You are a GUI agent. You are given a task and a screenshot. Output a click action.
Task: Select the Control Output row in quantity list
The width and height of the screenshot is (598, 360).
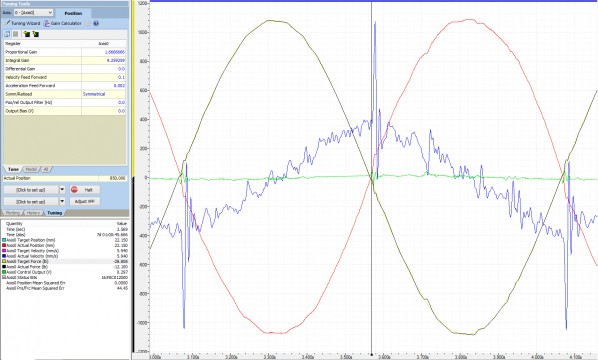[x=65, y=272]
